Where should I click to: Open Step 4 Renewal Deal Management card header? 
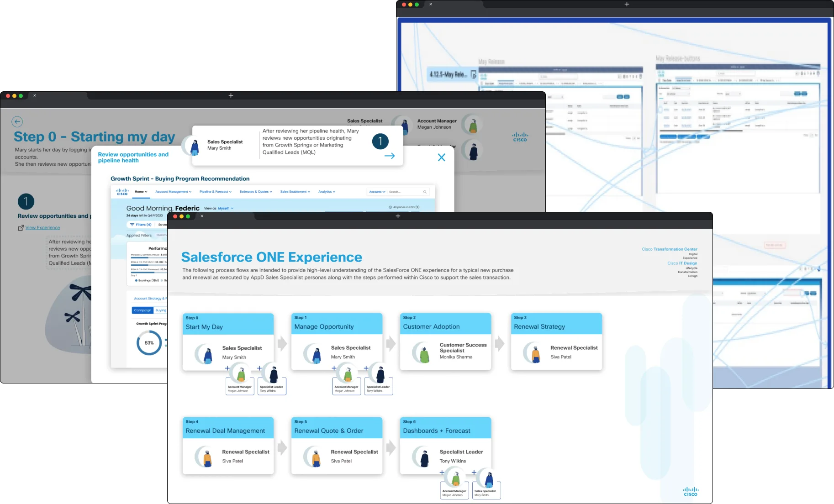228,428
